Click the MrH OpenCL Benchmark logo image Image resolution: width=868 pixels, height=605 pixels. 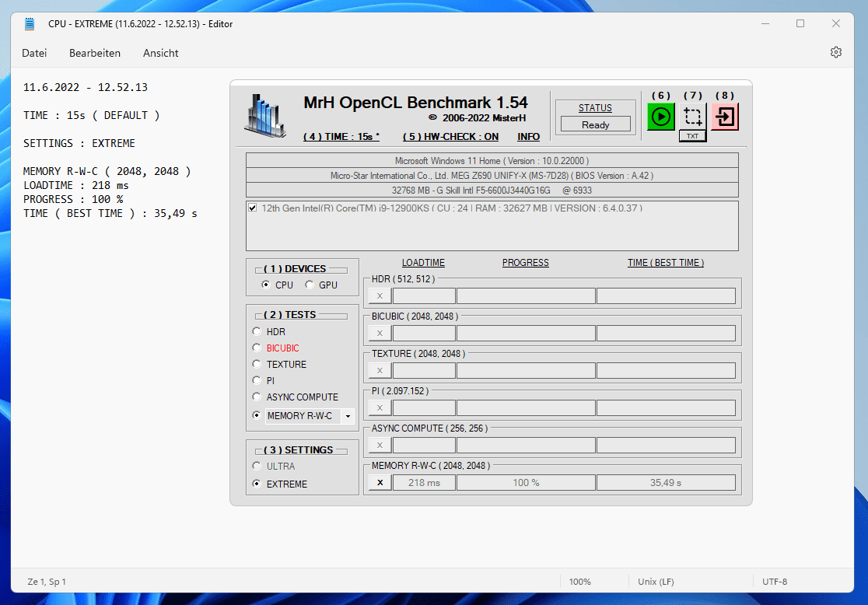265,116
